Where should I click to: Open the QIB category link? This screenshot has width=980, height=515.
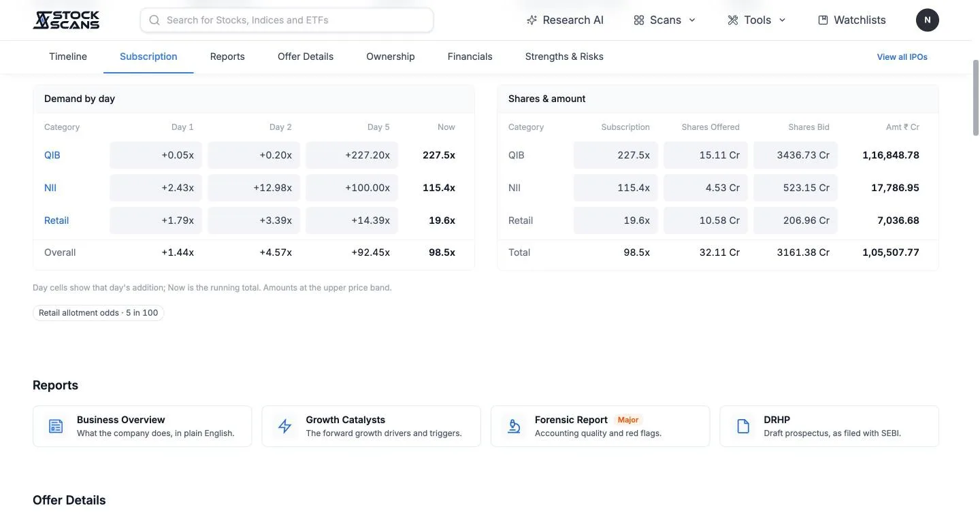click(x=52, y=155)
